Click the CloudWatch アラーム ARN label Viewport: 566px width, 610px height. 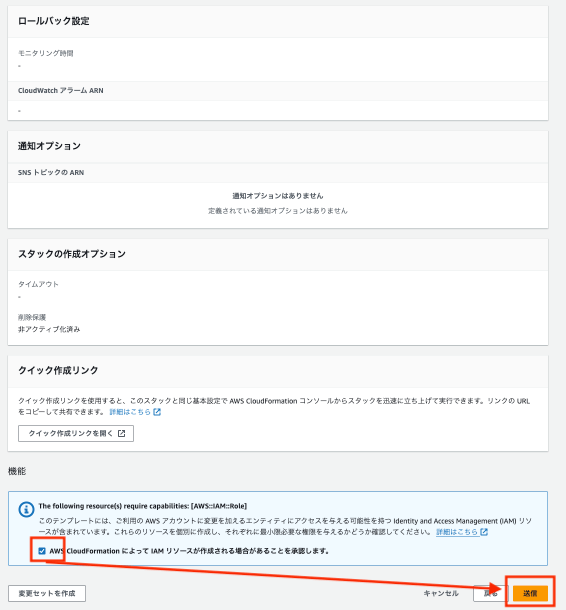point(61,91)
